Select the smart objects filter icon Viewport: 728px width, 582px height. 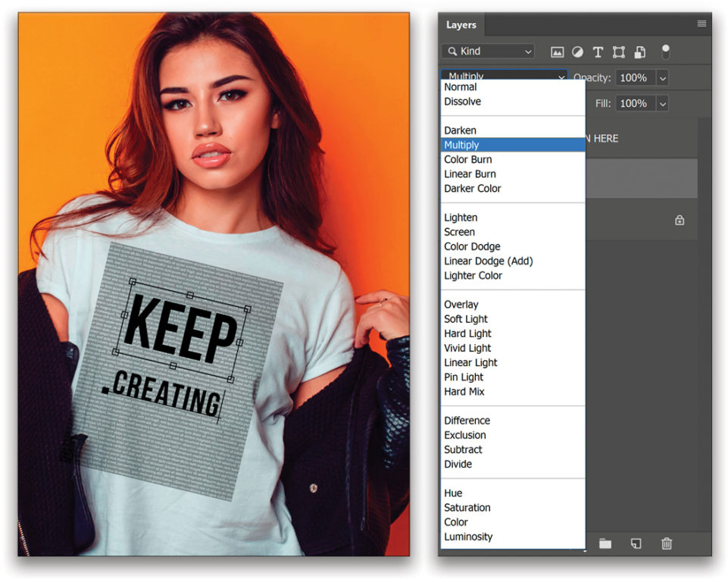[639, 52]
